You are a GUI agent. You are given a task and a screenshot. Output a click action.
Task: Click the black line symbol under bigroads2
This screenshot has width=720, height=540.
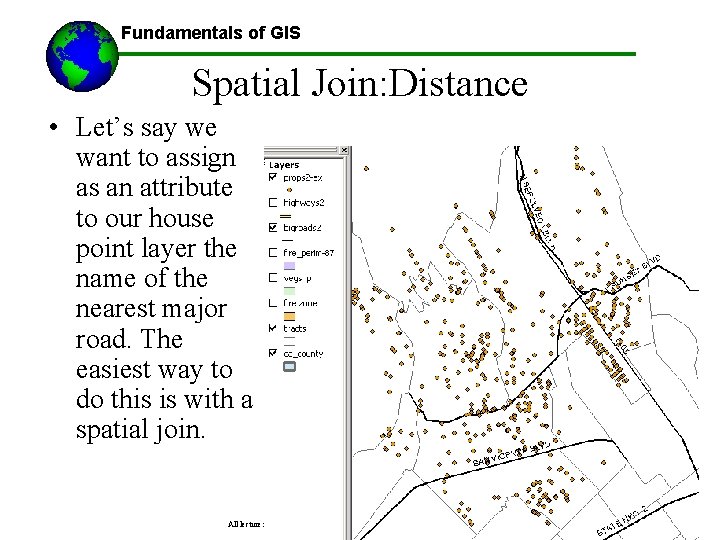[x=287, y=240]
